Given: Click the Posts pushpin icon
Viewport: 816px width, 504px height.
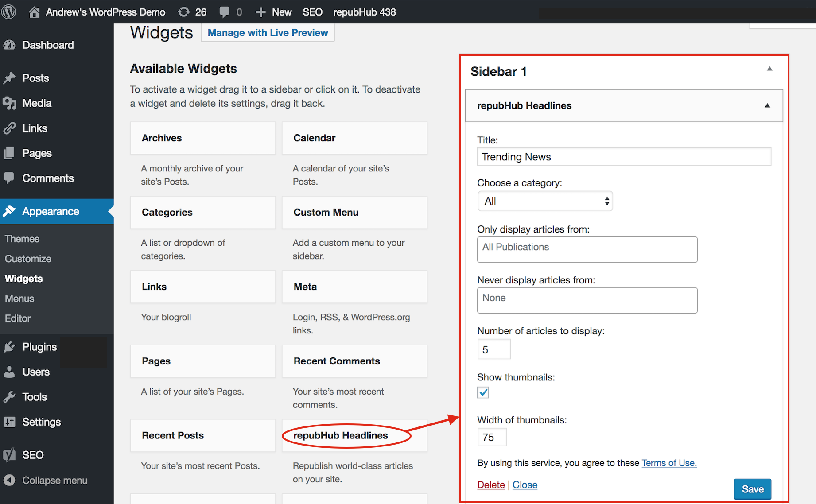Looking at the screenshot, I should pyautogui.click(x=9, y=78).
